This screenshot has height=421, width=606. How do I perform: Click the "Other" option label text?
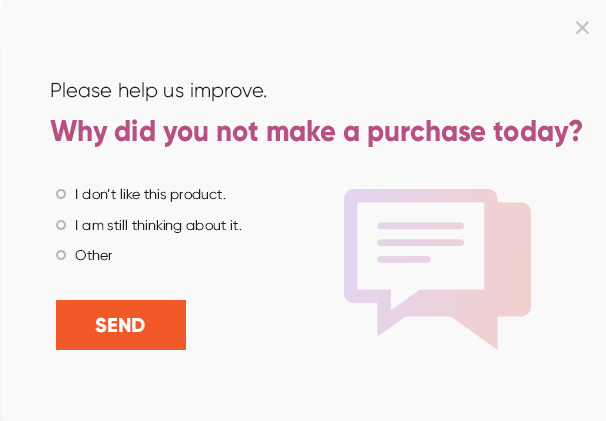coord(94,255)
